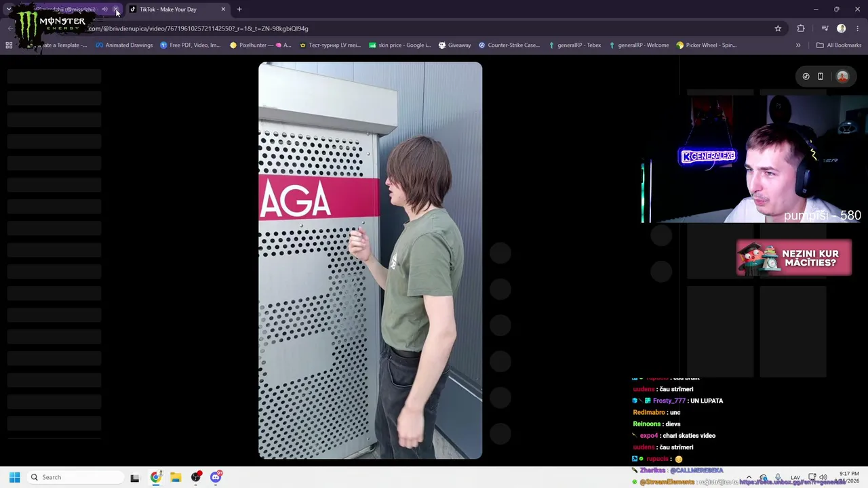
Task: Click chat username Frosty_777
Action: [x=669, y=401]
